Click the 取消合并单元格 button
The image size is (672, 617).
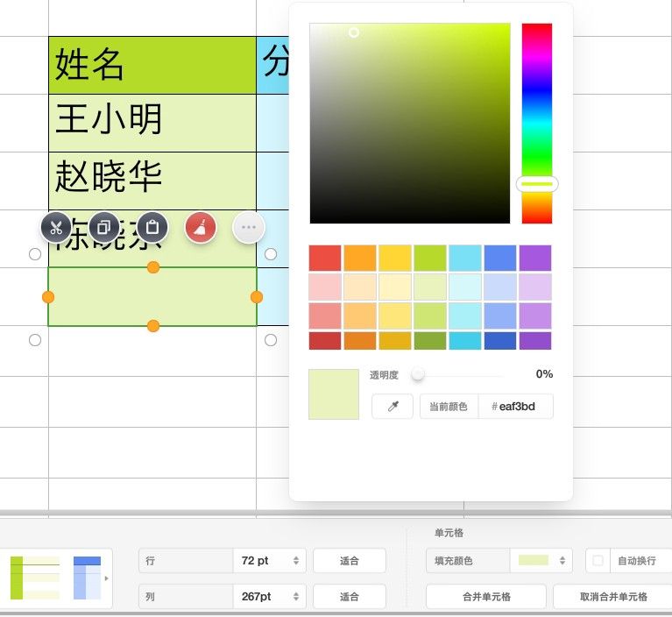[613, 597]
